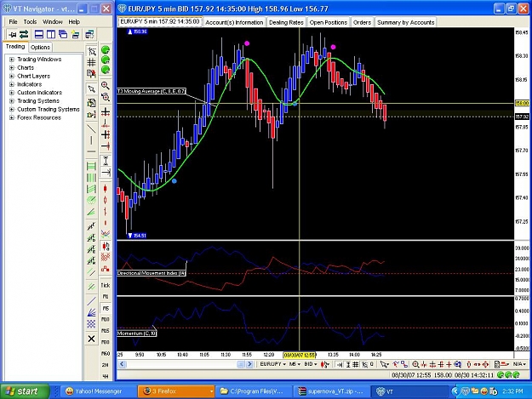532x399 pixels.
Task: Select the green speed arc tool
Action: (91, 200)
